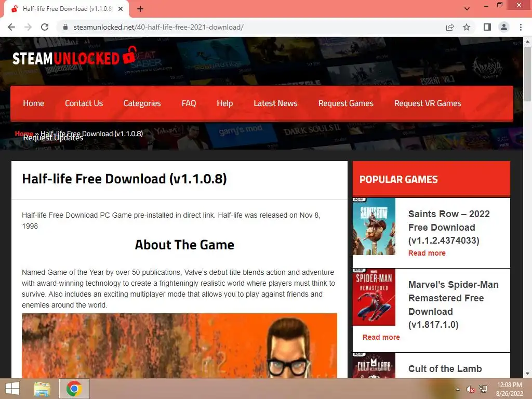
Task: Open the Request VR Games page
Action: pos(428,103)
